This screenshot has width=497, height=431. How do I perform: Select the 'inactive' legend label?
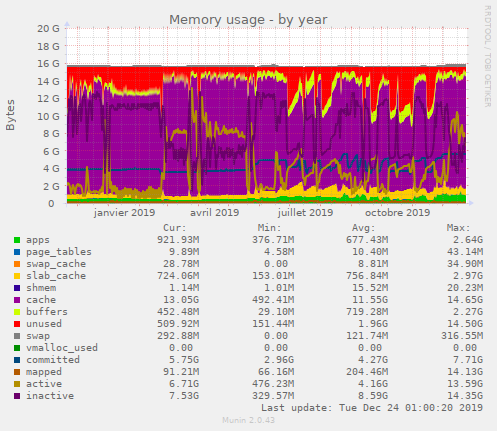(x=50, y=396)
